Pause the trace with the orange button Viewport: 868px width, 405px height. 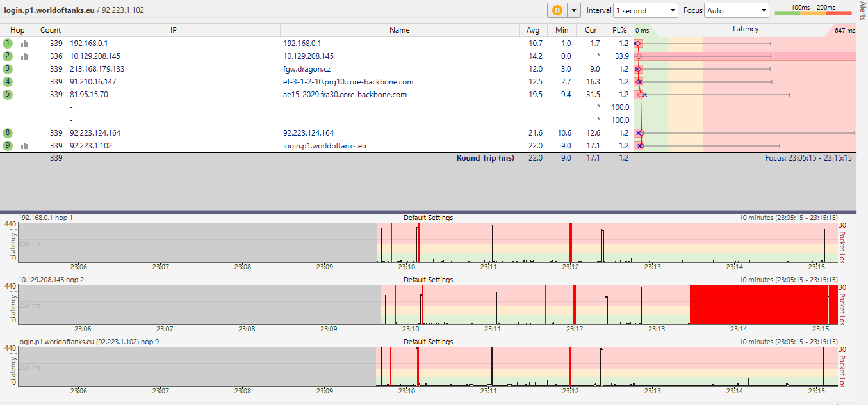point(557,10)
